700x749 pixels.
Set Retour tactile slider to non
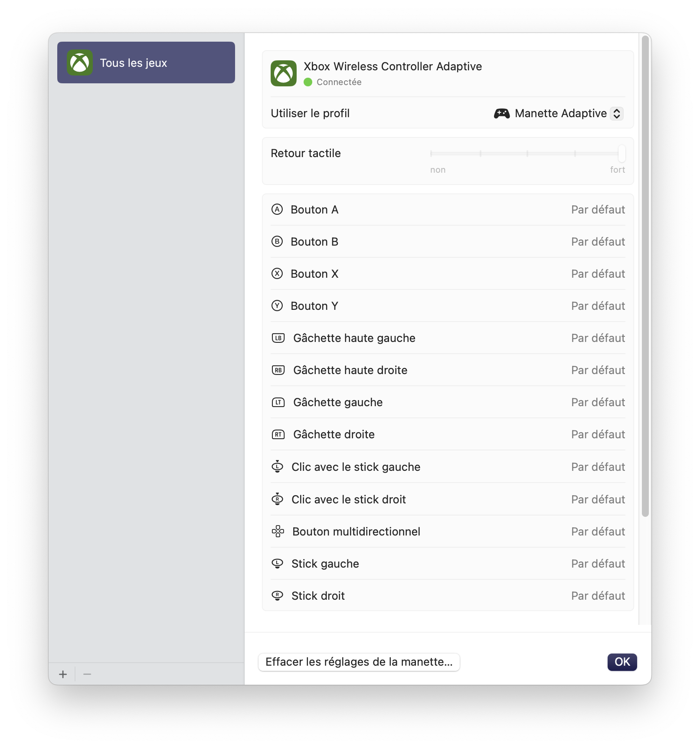tap(431, 154)
